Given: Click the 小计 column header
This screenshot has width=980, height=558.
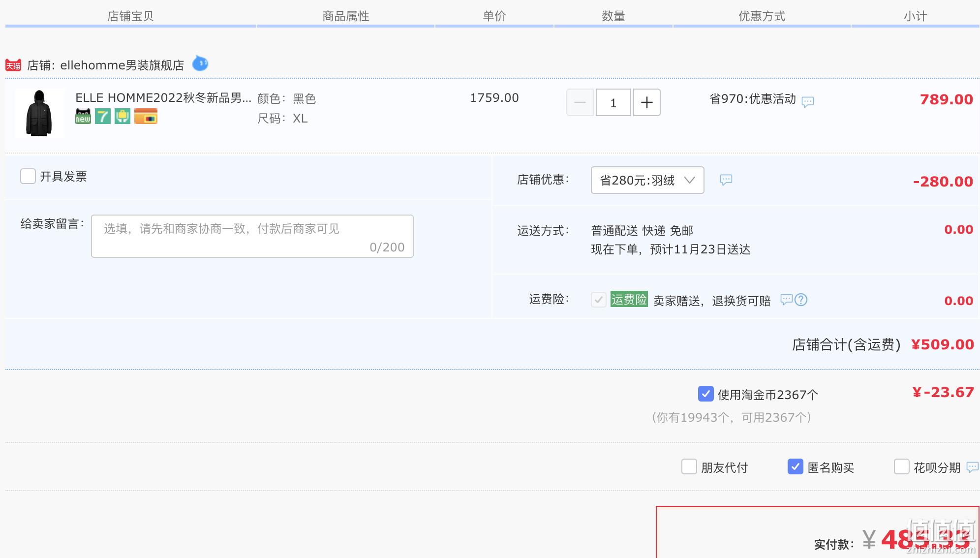Looking at the screenshot, I should point(916,16).
